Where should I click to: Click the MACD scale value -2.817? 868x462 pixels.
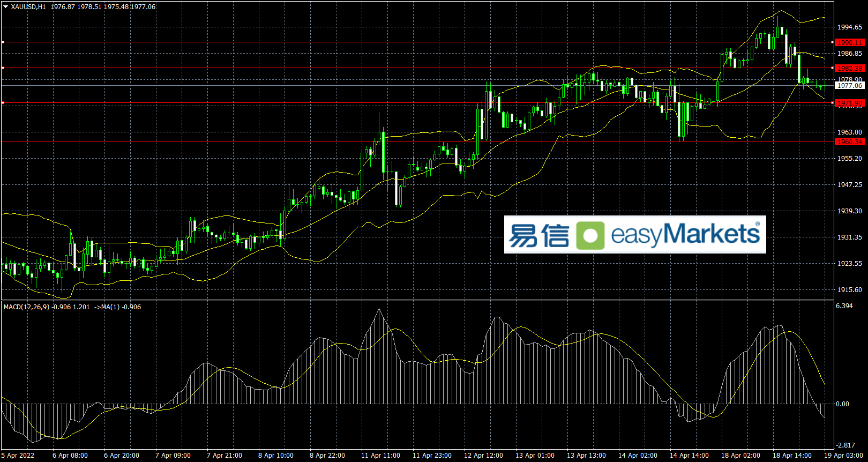pos(845,445)
